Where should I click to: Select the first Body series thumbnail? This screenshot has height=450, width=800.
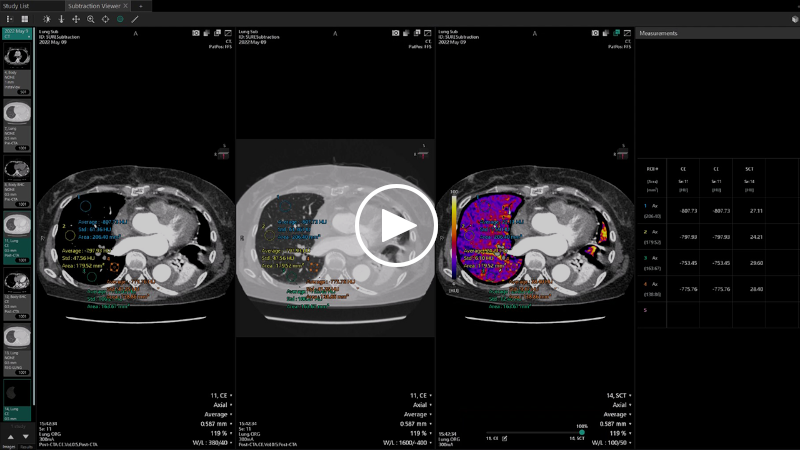pos(17,69)
